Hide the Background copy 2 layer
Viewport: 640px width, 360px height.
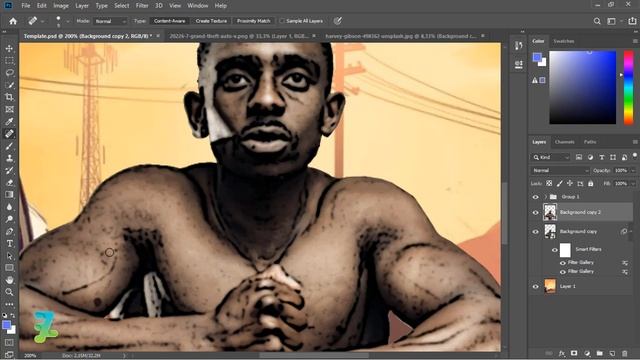[x=536, y=213]
